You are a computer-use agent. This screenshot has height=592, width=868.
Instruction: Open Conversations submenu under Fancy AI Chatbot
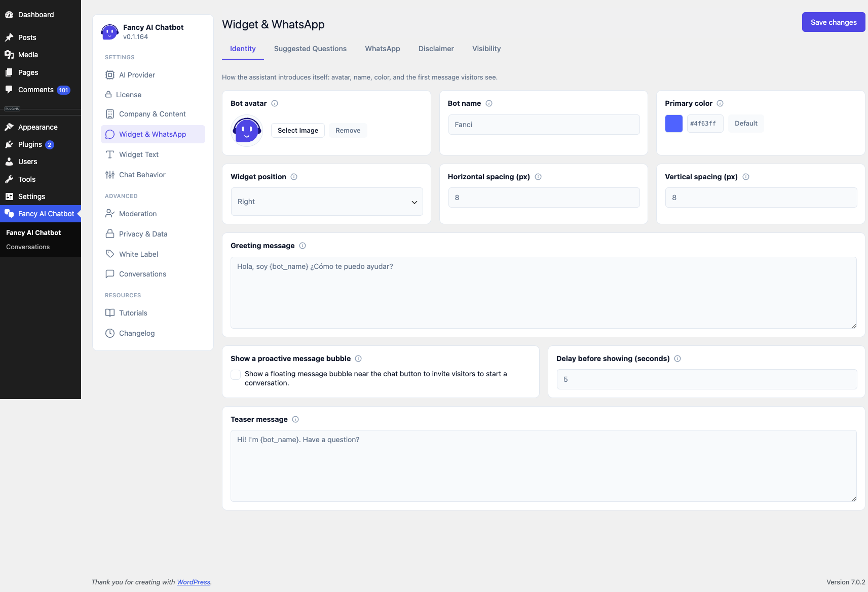pos(28,247)
